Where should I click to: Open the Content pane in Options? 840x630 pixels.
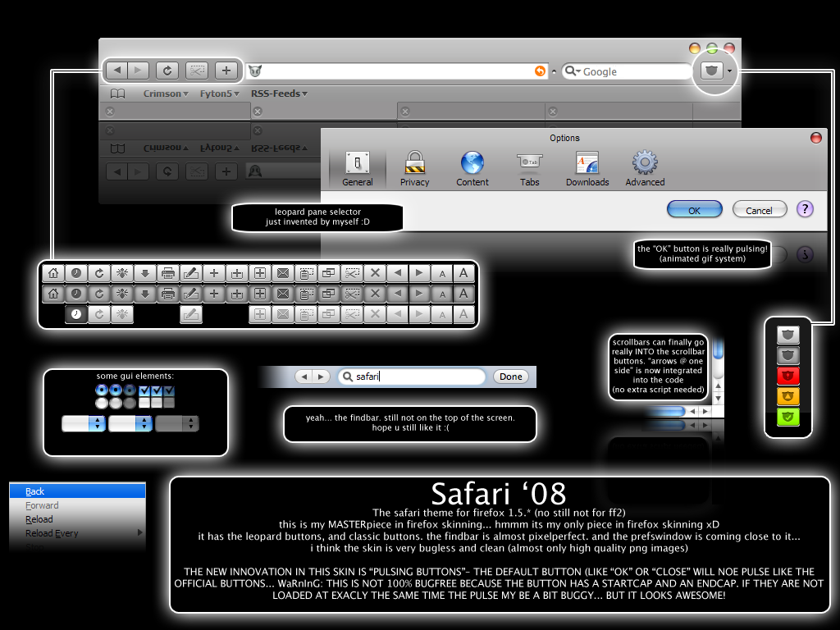pyautogui.click(x=472, y=167)
